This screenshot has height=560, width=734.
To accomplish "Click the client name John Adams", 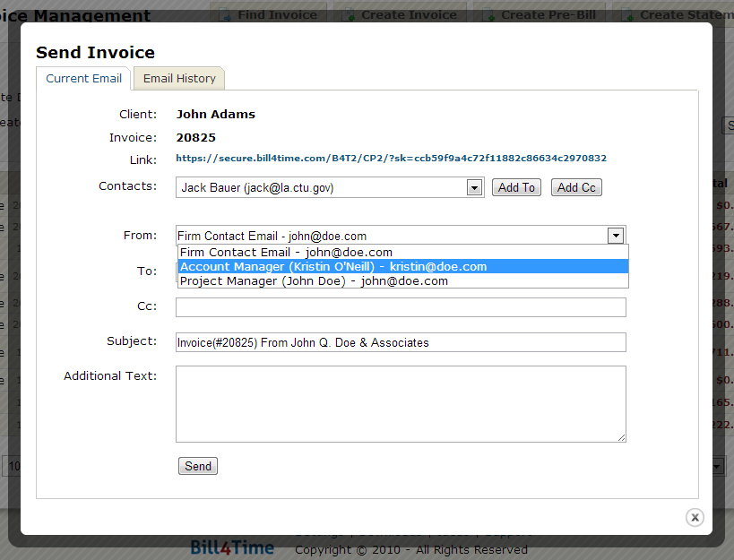I will click(x=215, y=114).
